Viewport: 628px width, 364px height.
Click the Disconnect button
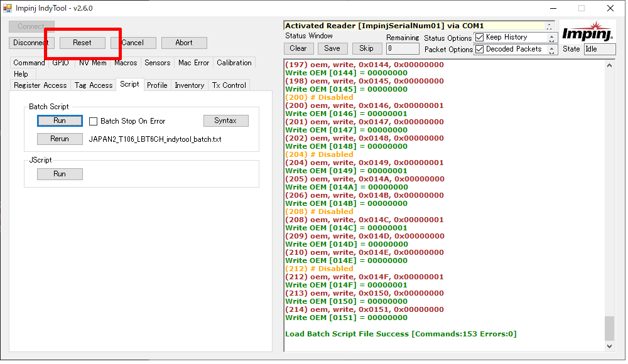point(31,43)
